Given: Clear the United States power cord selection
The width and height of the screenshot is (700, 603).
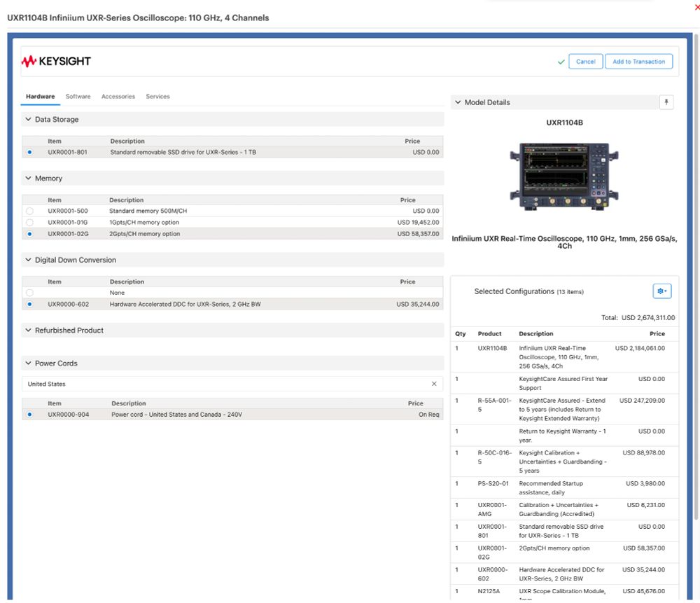Looking at the screenshot, I should click(434, 384).
